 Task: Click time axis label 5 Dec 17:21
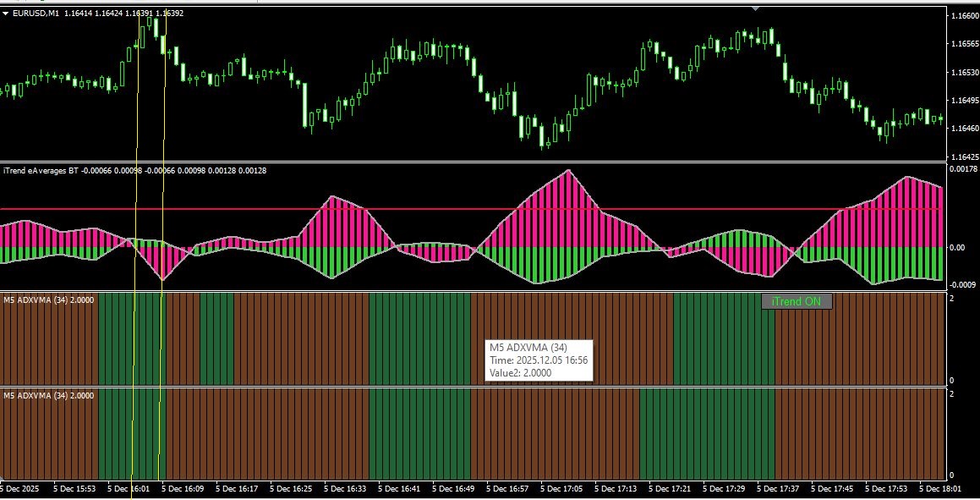(x=670, y=489)
